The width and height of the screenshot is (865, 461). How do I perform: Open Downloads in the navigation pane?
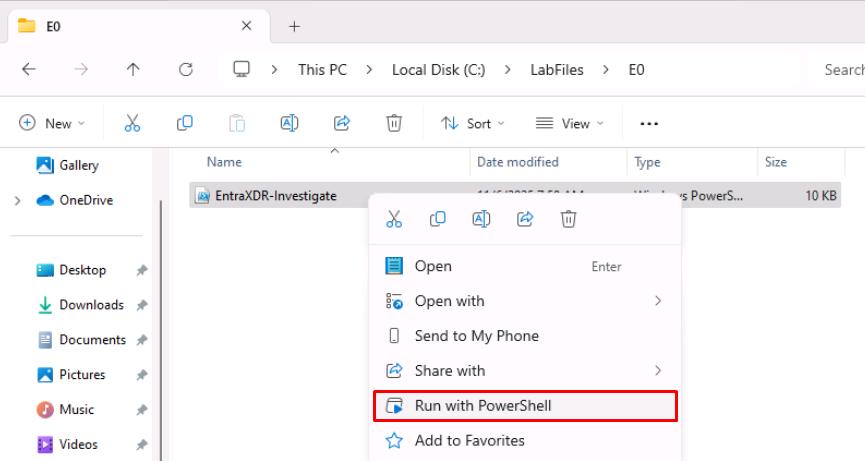[x=91, y=305]
